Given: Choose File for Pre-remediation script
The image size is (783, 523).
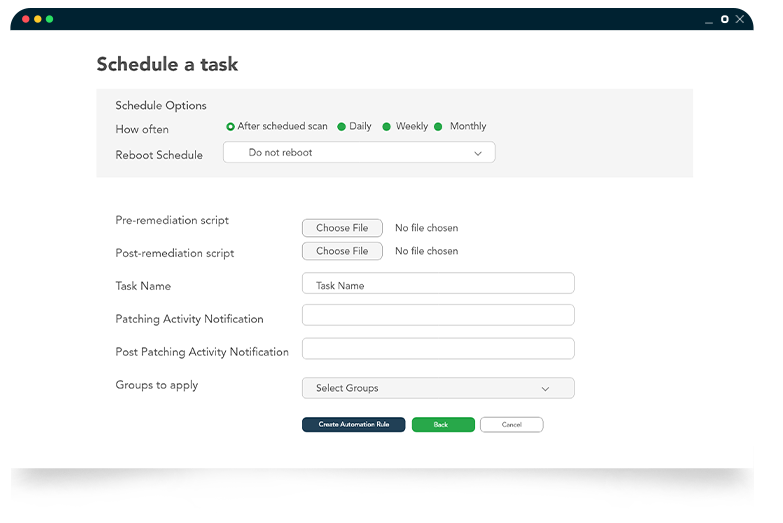Looking at the screenshot, I should point(342,228).
